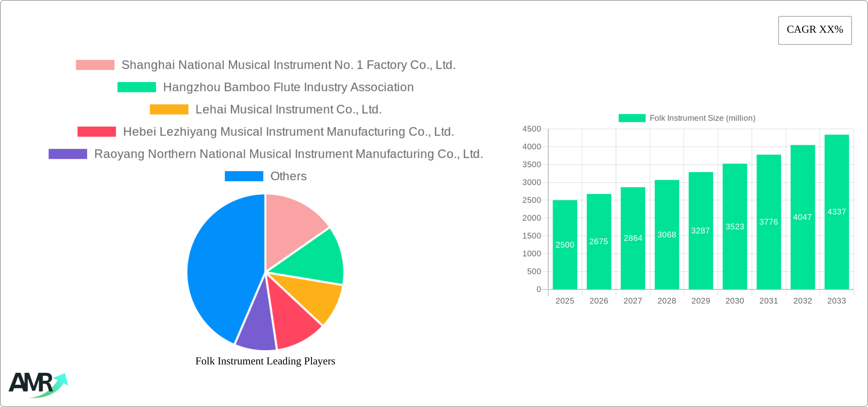Click the 3000 y-axis label
The height and width of the screenshot is (407, 868).
(531, 183)
